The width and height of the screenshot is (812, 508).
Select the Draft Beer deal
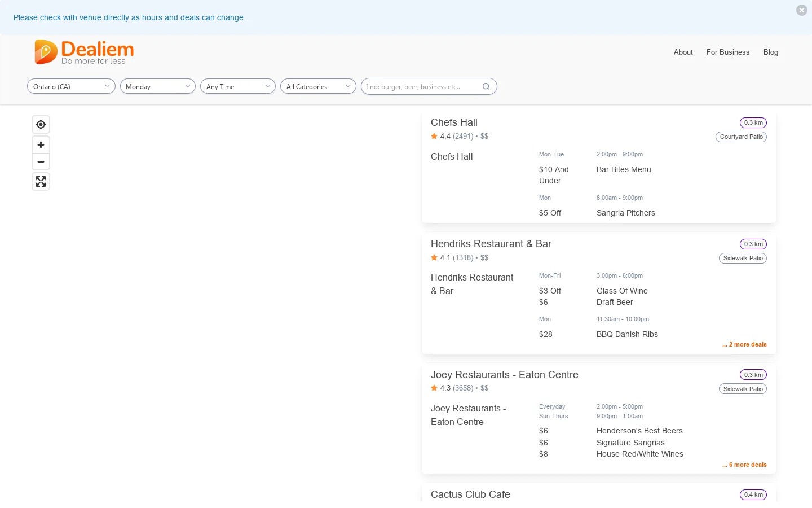[x=615, y=302]
